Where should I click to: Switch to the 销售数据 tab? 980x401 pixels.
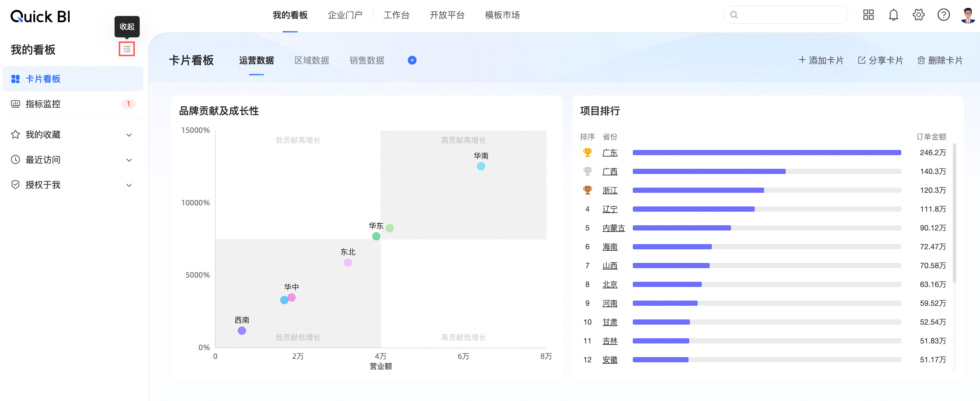point(367,60)
